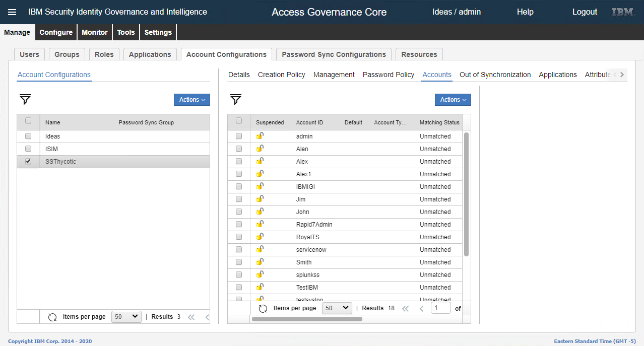Expand hidden tabs using the right chevron
This screenshot has width=644, height=346.
coord(622,74)
